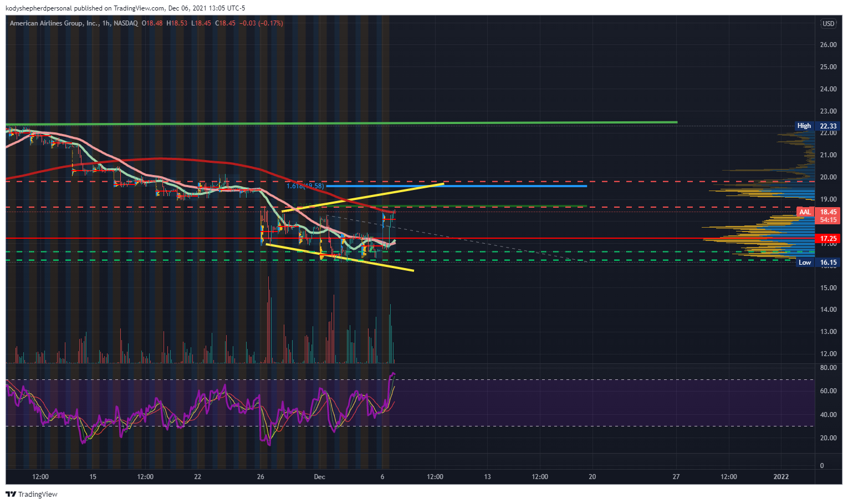
Task: Select the solid red 17.25 horizontal line
Action: 410,238
